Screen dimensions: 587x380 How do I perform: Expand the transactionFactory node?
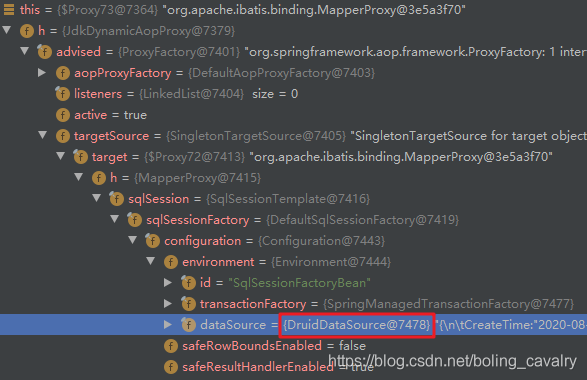tap(168, 303)
